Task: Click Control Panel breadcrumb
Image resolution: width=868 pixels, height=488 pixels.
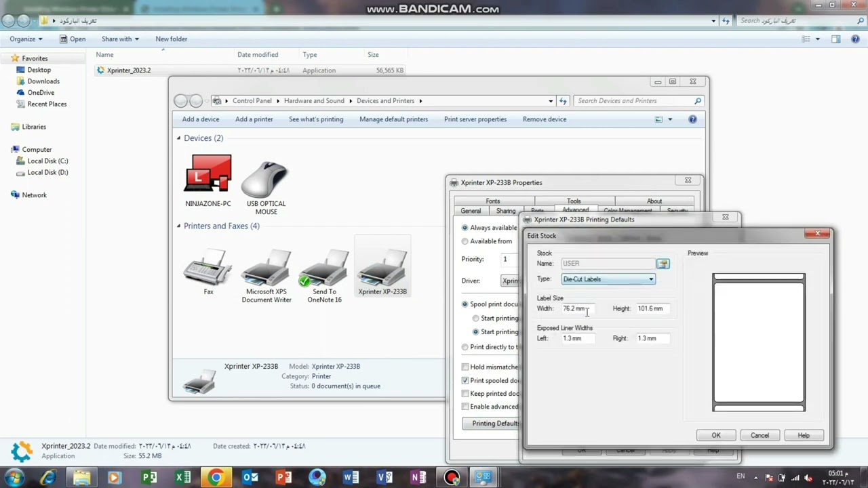Action: pos(252,101)
